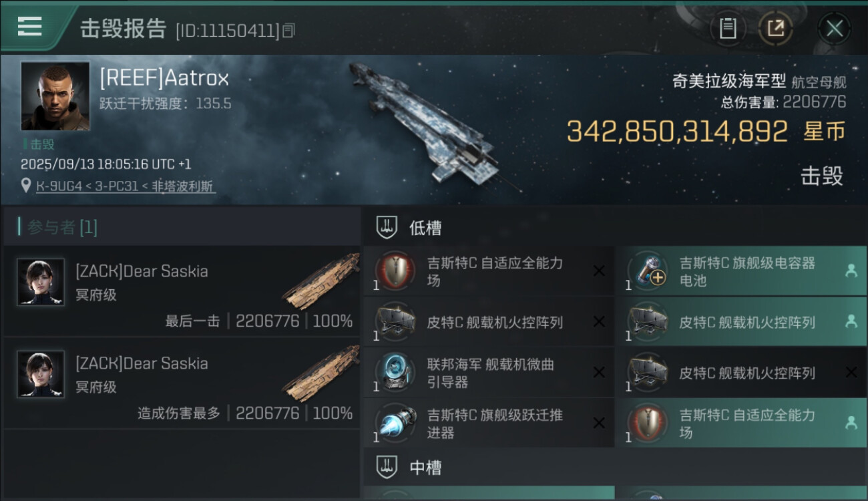Toggle X mark on left 吉斯特C 自适应全能力场 row
The width and height of the screenshot is (868, 501).
pos(599,271)
